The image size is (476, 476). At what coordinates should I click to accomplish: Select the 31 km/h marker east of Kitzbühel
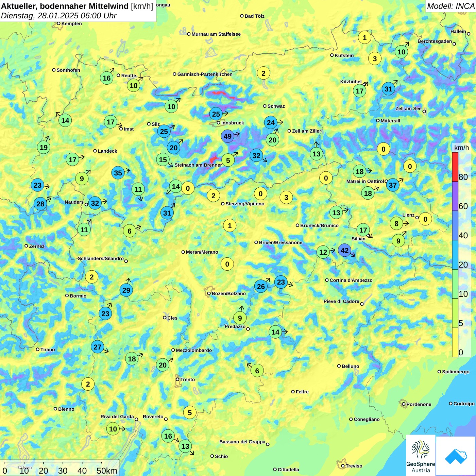coord(388,89)
